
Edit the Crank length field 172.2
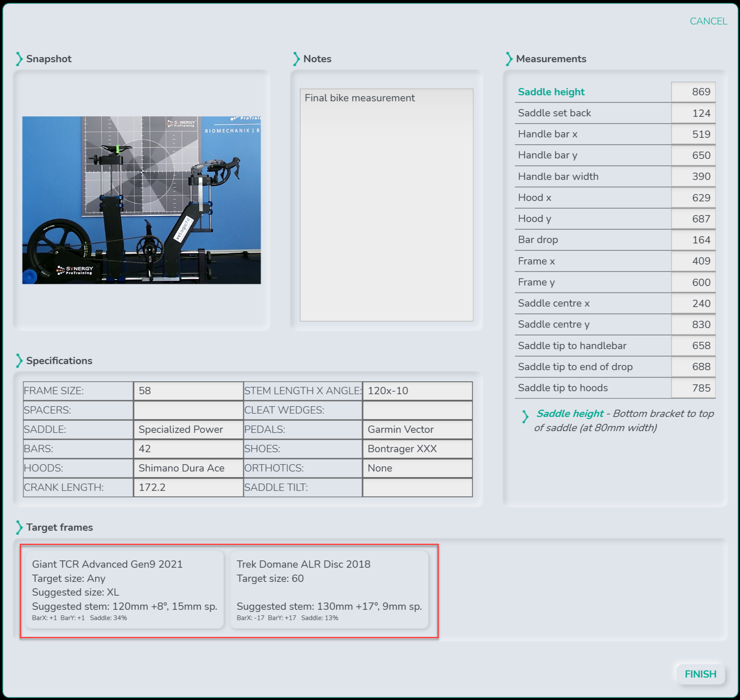pyautogui.click(x=188, y=487)
